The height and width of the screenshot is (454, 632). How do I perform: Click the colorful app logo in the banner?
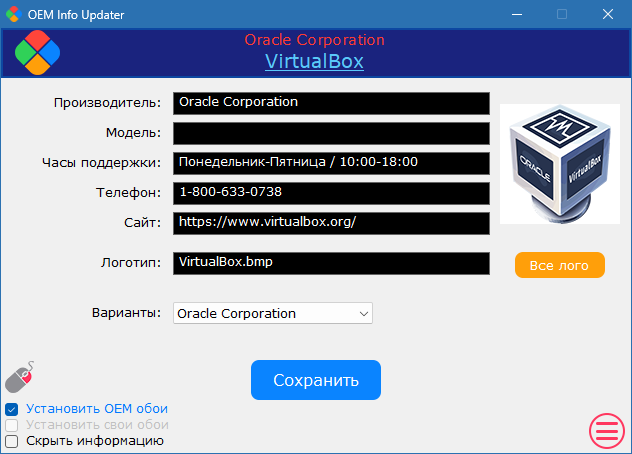[37, 52]
